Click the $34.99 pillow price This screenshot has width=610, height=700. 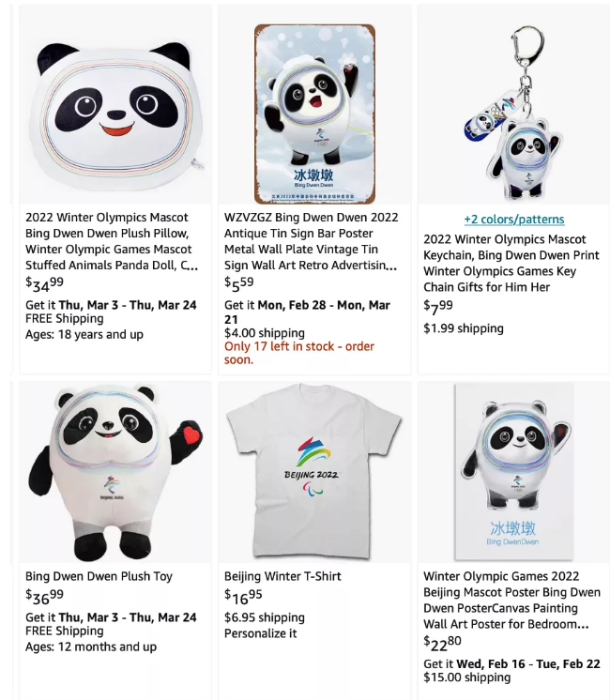[x=44, y=283]
